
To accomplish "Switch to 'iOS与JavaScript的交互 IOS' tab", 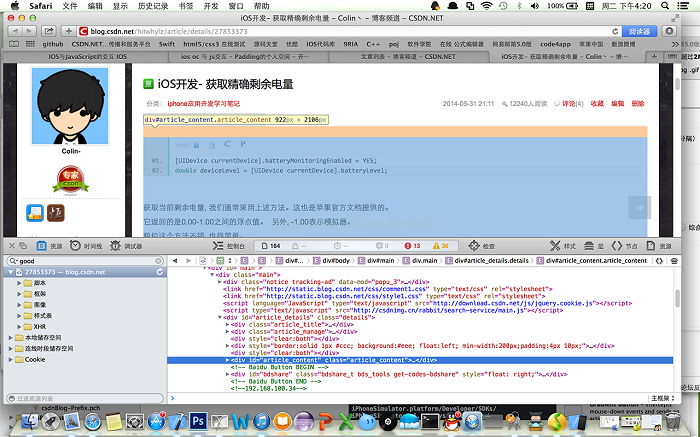I will [86, 57].
